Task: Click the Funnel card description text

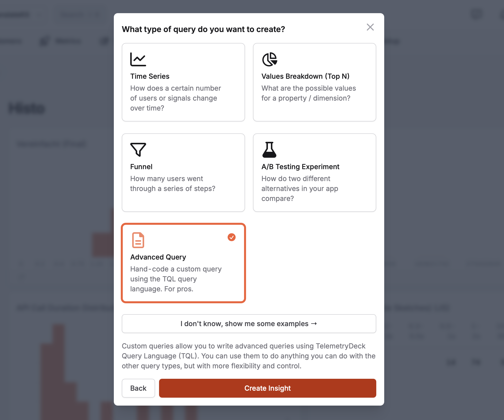Action: [x=173, y=184]
